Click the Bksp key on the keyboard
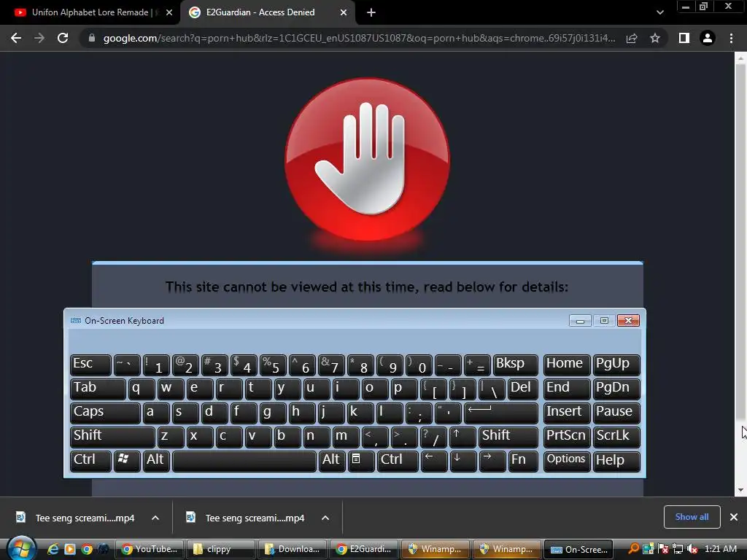747x560 pixels. pos(516,365)
